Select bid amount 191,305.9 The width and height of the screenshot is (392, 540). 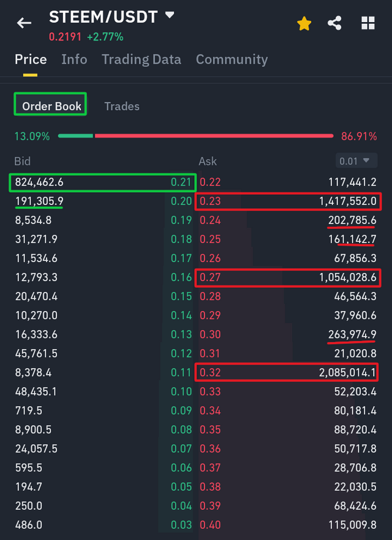pos(39,201)
